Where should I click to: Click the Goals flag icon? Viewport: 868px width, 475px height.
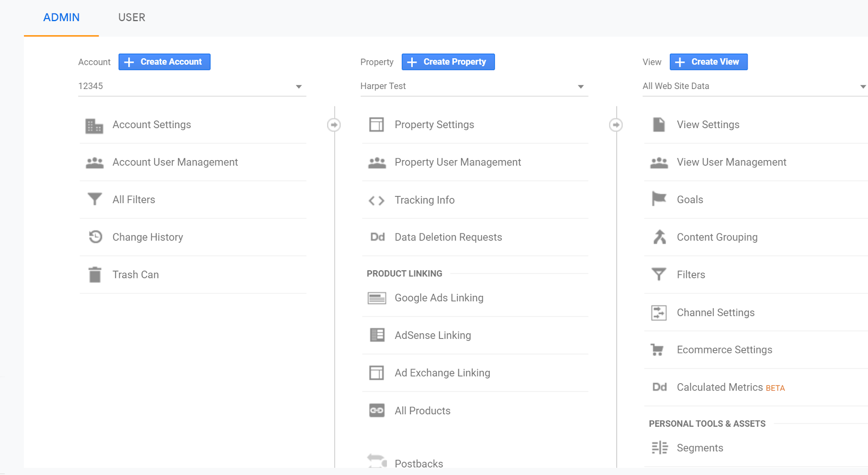click(x=659, y=199)
